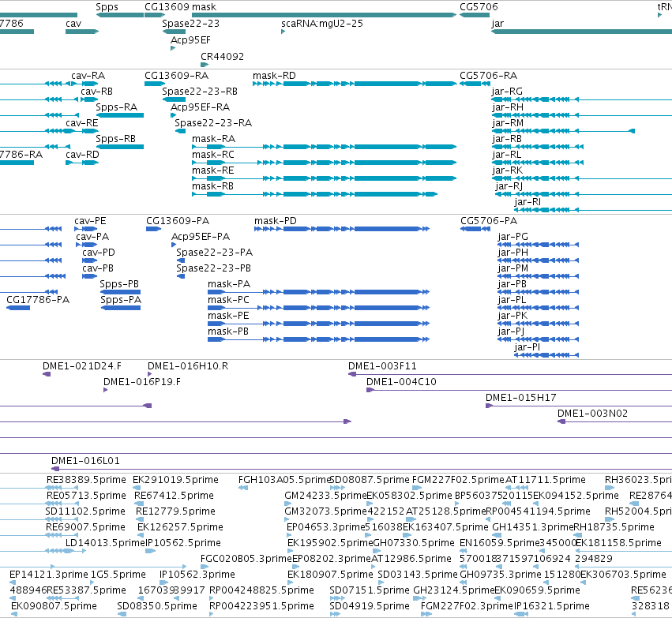Viewport: 672px width, 618px height.
Task: Click the Spase22-23 gene label
Action: pyautogui.click(x=191, y=24)
